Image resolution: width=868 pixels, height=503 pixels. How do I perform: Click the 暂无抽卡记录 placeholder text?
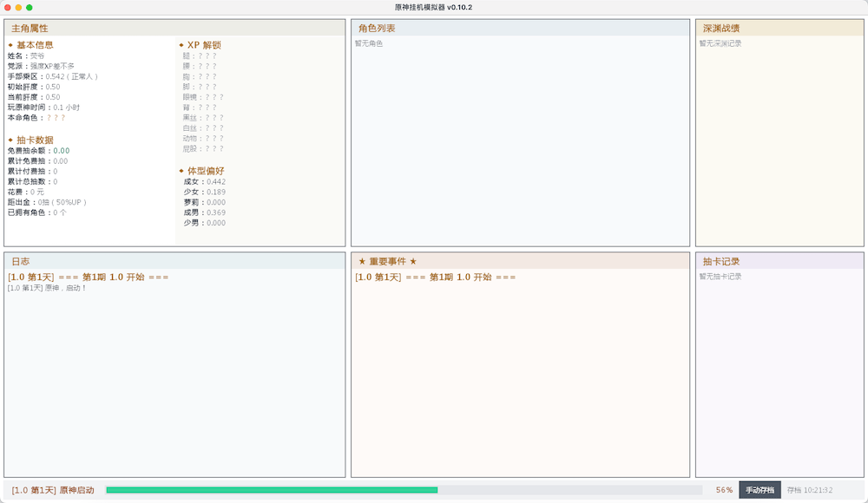[720, 277]
